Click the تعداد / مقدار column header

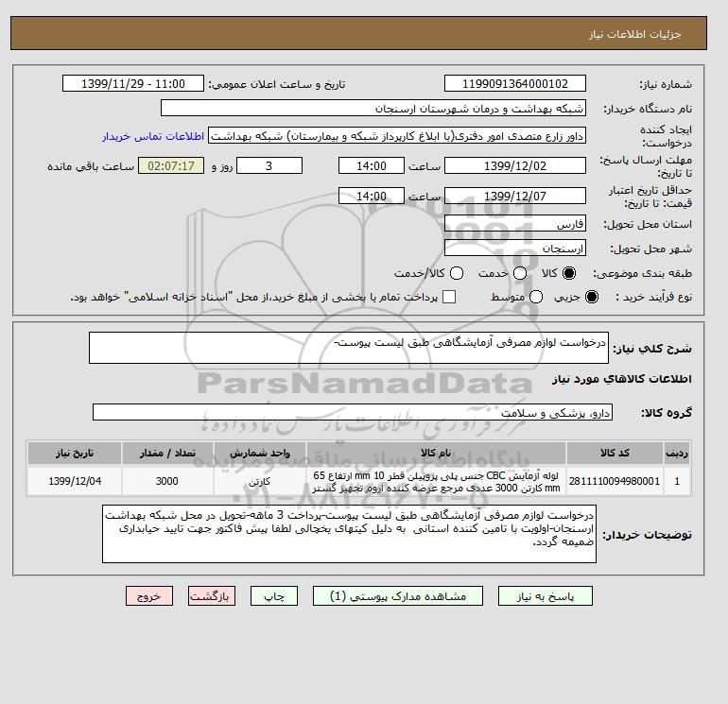click(x=167, y=453)
